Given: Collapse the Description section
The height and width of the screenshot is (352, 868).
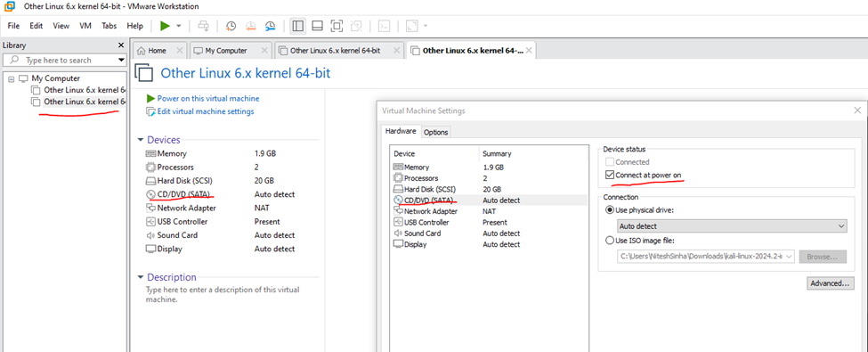Looking at the screenshot, I should [x=141, y=277].
